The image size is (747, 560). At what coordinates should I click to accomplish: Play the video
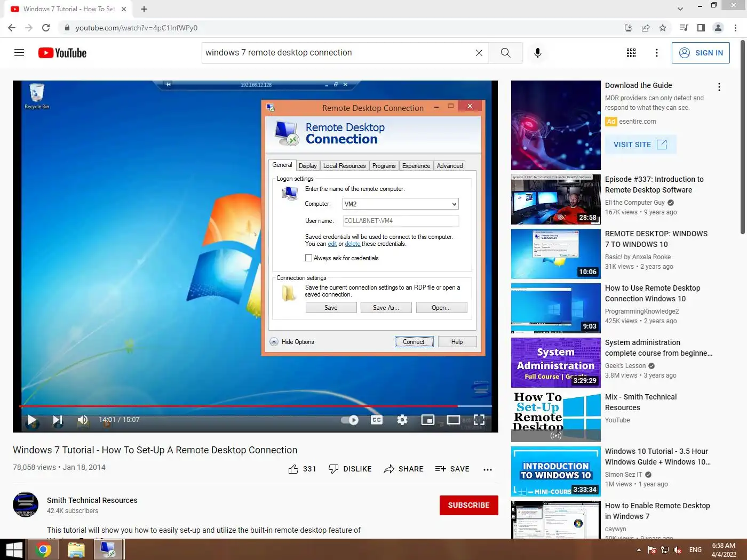(x=32, y=420)
